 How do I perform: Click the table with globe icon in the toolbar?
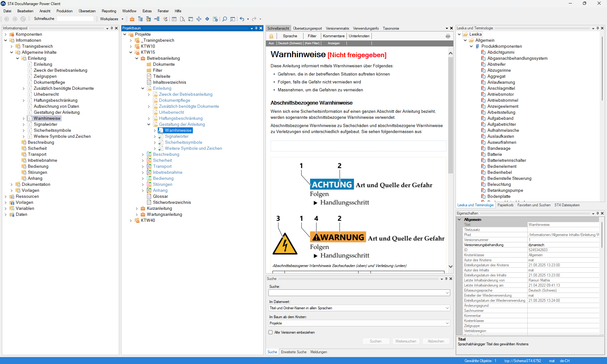(215, 19)
